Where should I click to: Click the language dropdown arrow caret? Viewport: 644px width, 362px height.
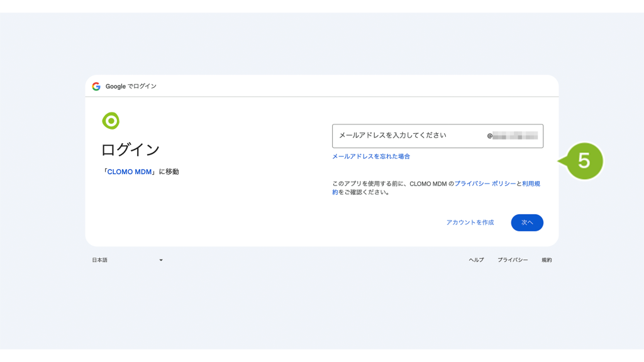pos(161,260)
